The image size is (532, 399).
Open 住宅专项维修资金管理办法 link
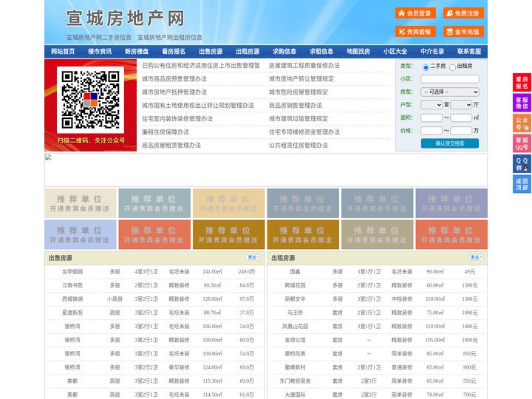pos(304,132)
